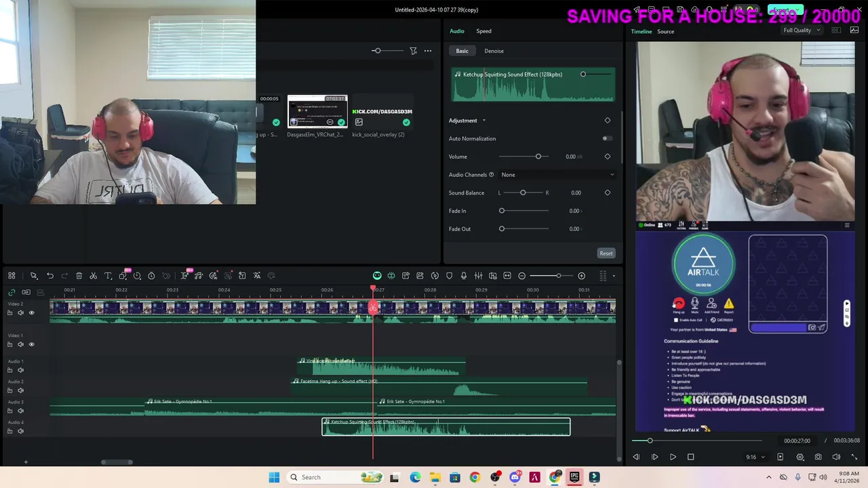This screenshot has height=488, width=868.
Task: Mute the Audio 2 track
Action: pos(20,390)
